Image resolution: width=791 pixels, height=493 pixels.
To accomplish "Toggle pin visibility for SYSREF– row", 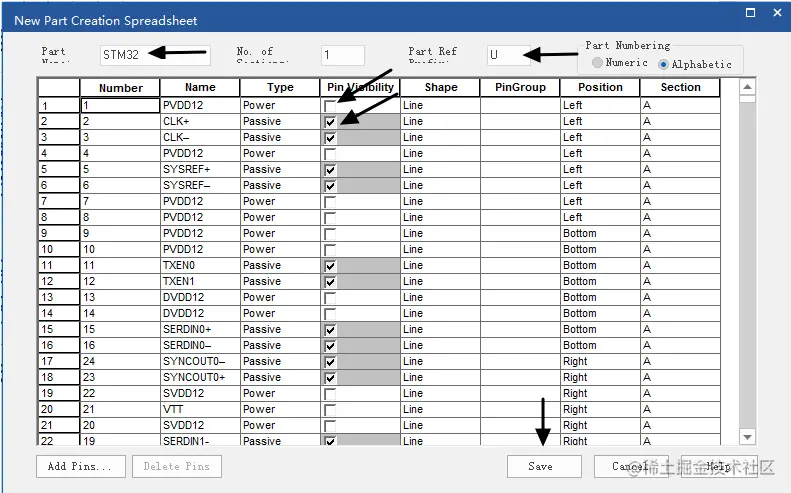I will click(330, 186).
